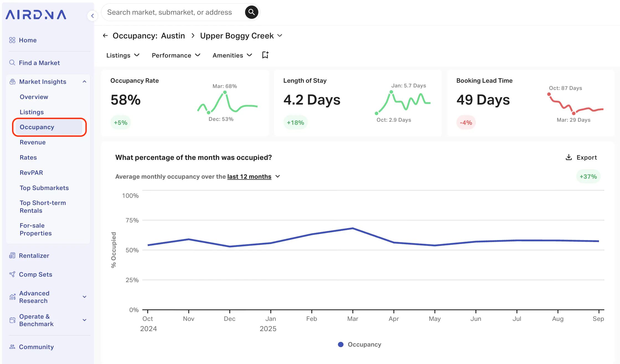Screen dimensions: 620x364
Task: Expand the Advanced Research section
Action: [x=84, y=297]
